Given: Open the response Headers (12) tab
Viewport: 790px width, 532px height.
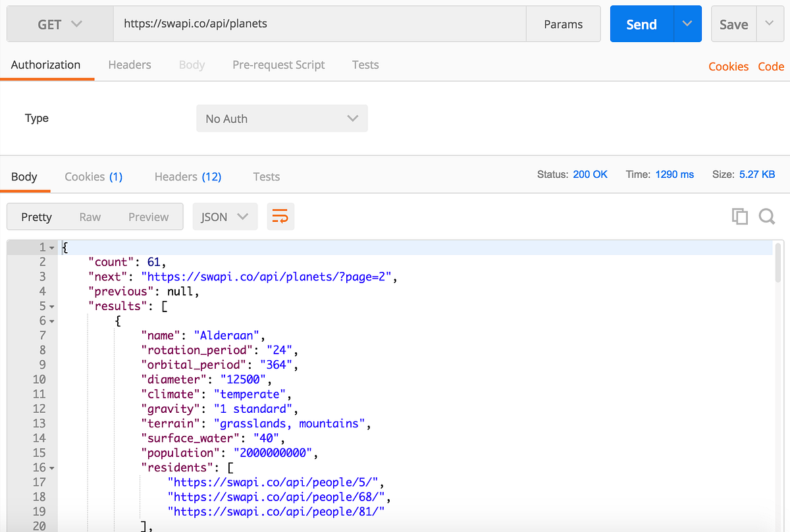Looking at the screenshot, I should pyautogui.click(x=188, y=176).
